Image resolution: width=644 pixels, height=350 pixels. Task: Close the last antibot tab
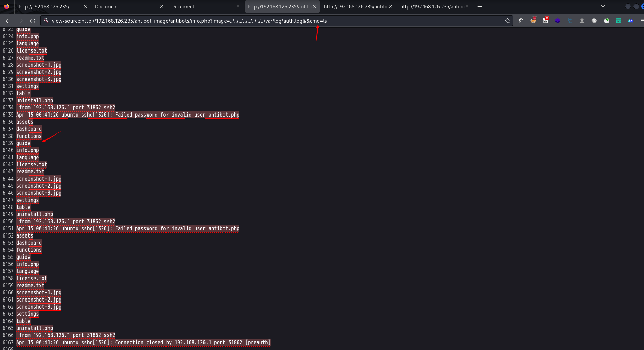coord(467,6)
